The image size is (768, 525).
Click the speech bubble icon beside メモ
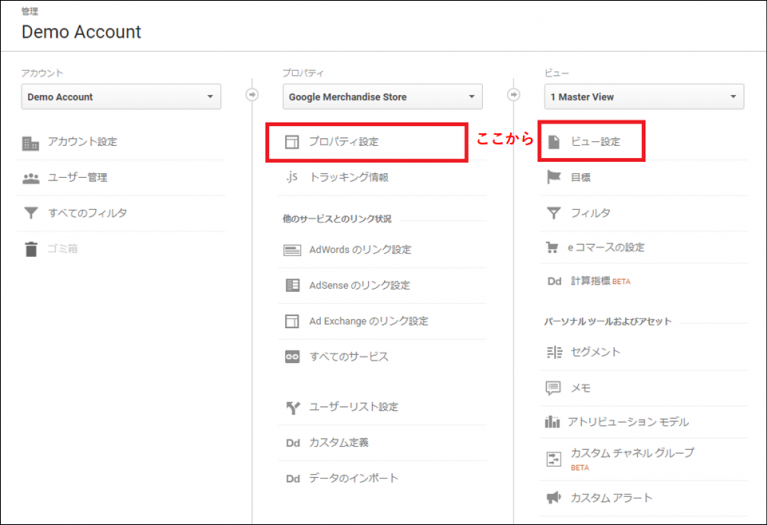[x=553, y=387]
